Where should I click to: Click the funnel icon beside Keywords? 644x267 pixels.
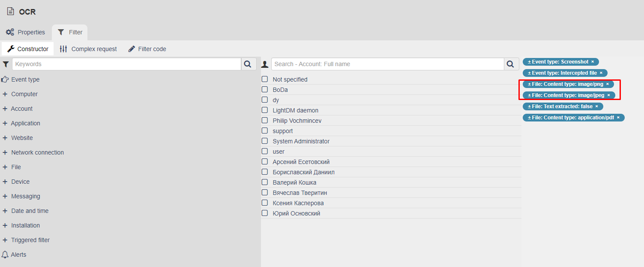point(6,64)
